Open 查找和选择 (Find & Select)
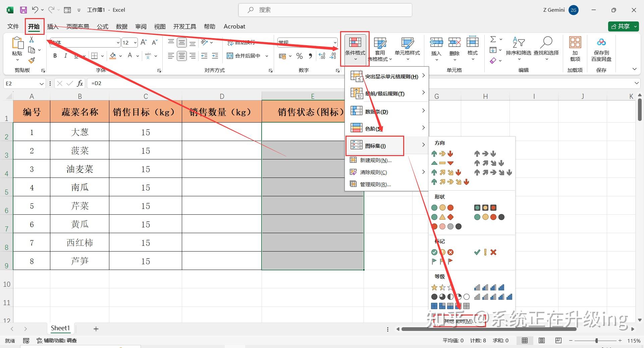 (x=546, y=50)
